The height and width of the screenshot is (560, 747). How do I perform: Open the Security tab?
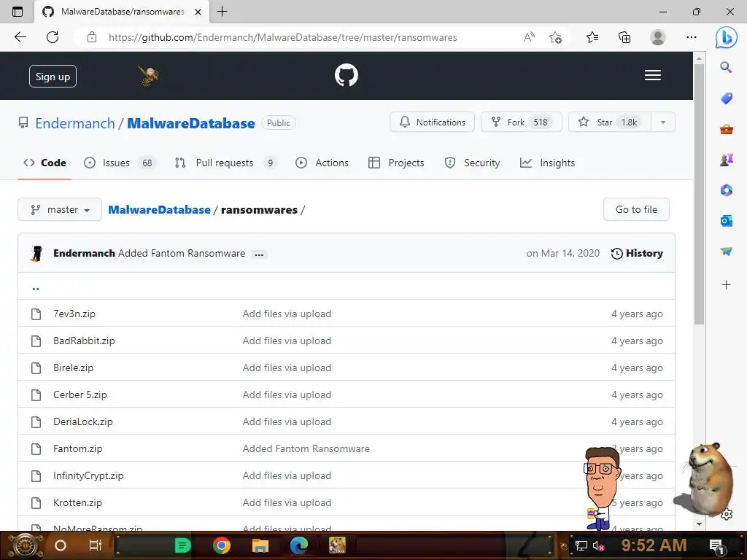pyautogui.click(x=472, y=163)
